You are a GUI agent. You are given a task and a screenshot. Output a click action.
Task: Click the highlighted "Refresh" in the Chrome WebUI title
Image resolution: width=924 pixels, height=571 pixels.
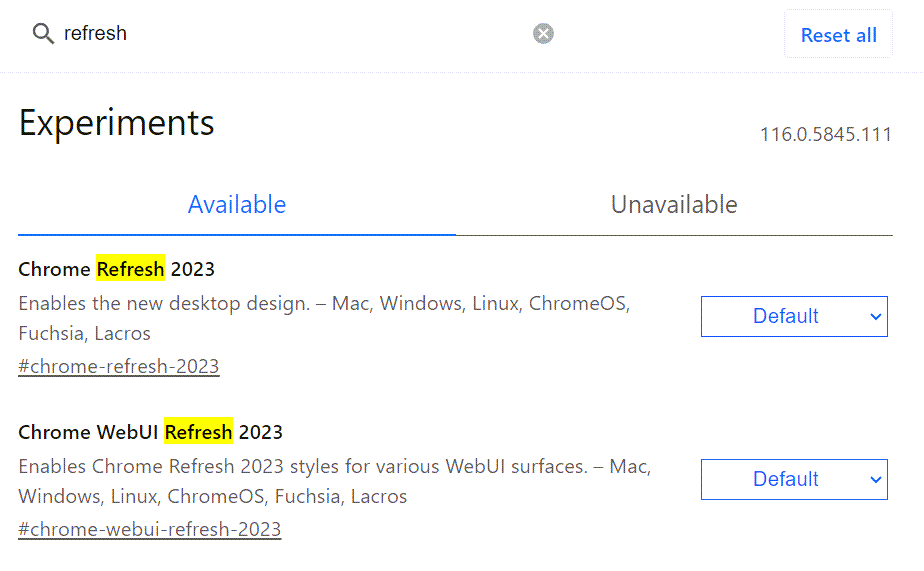(198, 432)
